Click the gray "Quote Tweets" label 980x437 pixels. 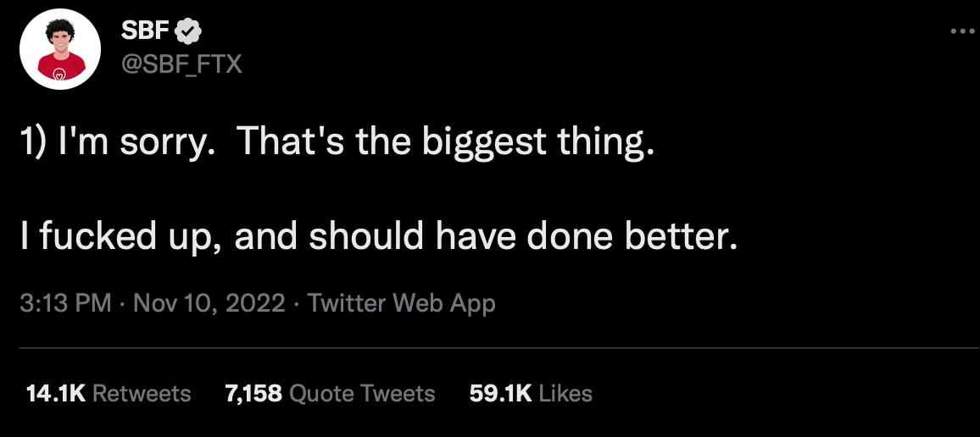point(362,393)
